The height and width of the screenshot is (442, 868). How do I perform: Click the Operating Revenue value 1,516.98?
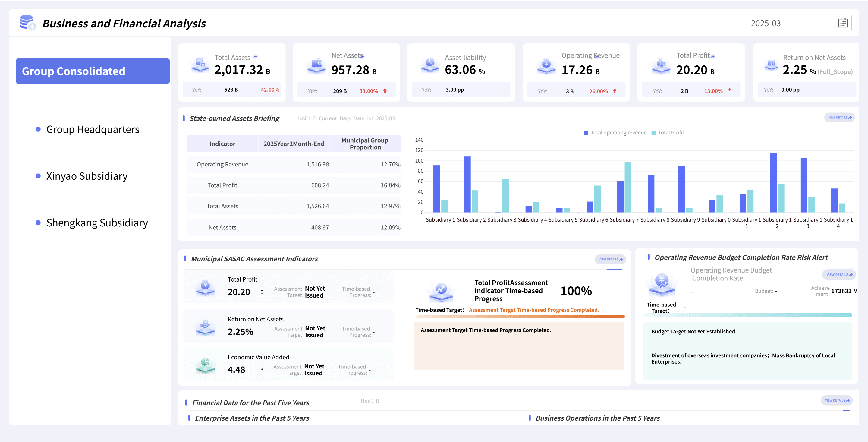point(317,164)
